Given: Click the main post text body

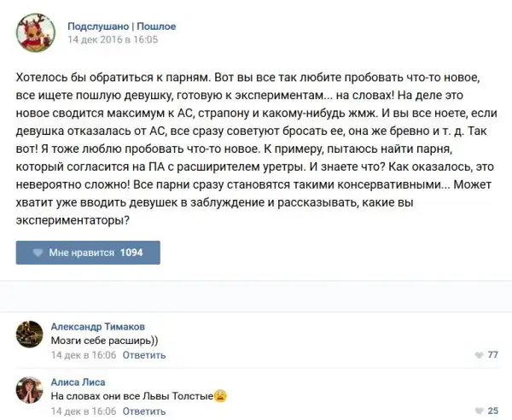Looking at the screenshot, I should [x=246, y=147].
